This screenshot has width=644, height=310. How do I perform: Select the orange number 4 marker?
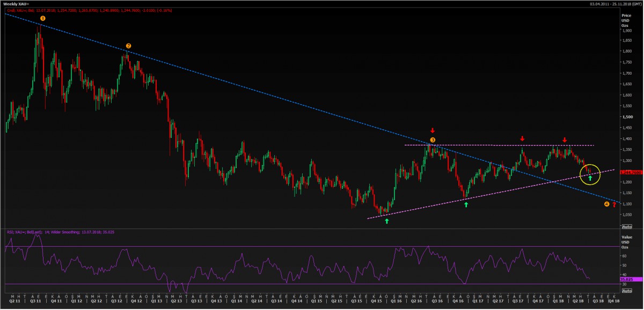pyautogui.click(x=606, y=204)
